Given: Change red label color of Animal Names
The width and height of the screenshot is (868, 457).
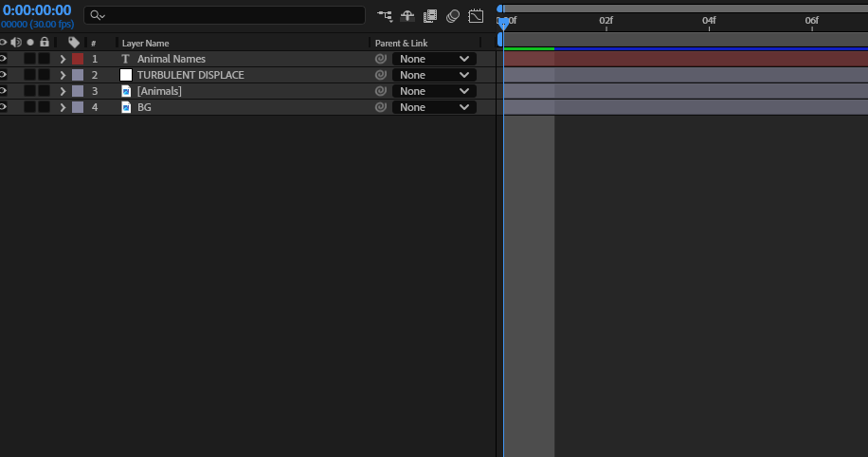Looking at the screenshot, I should click(x=78, y=59).
